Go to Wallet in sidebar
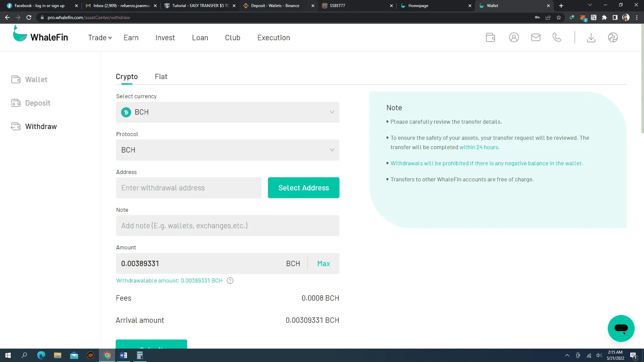 30,80
